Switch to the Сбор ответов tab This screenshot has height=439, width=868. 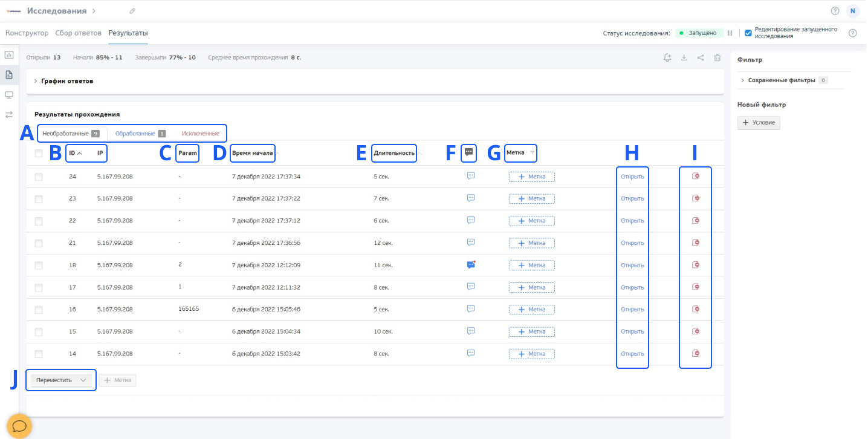(79, 33)
